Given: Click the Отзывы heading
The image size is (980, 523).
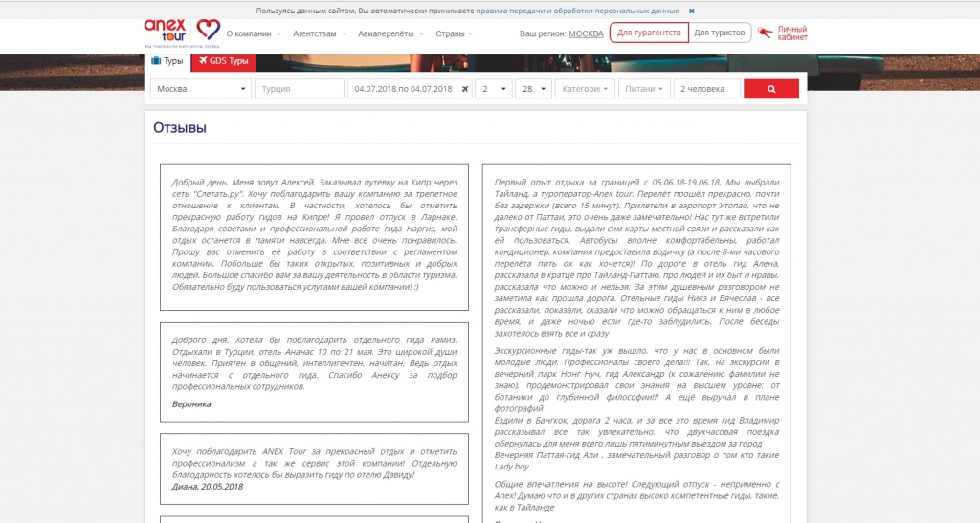Looking at the screenshot, I should click(180, 127).
